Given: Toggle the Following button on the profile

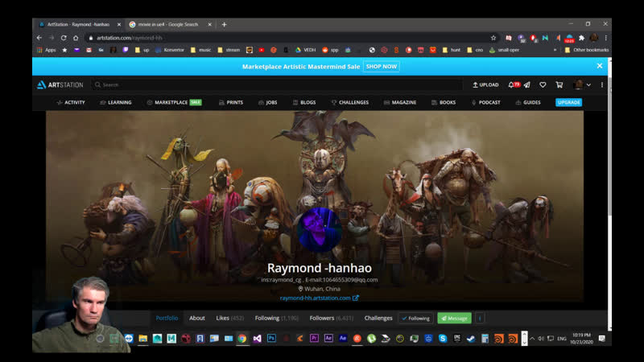Looking at the screenshot, I should coord(415,318).
